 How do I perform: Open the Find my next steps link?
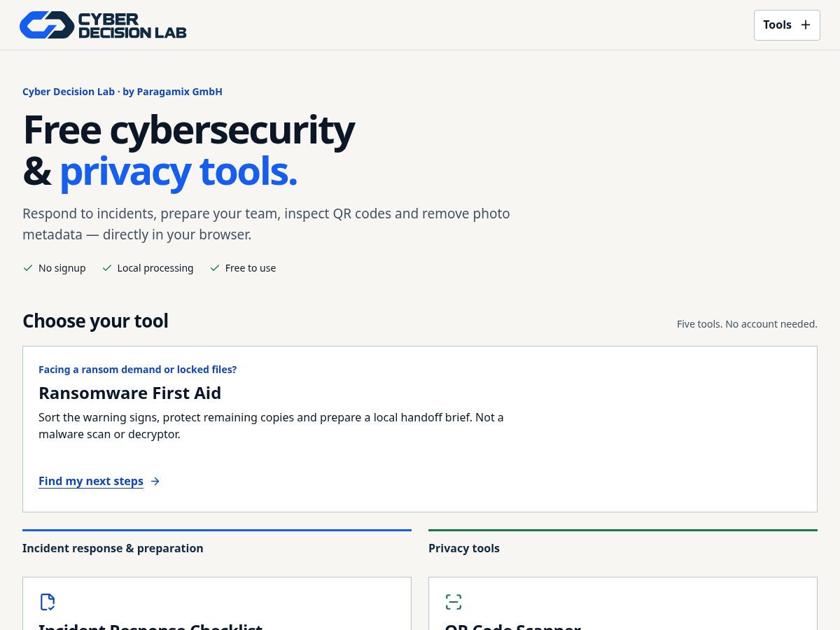point(91,481)
